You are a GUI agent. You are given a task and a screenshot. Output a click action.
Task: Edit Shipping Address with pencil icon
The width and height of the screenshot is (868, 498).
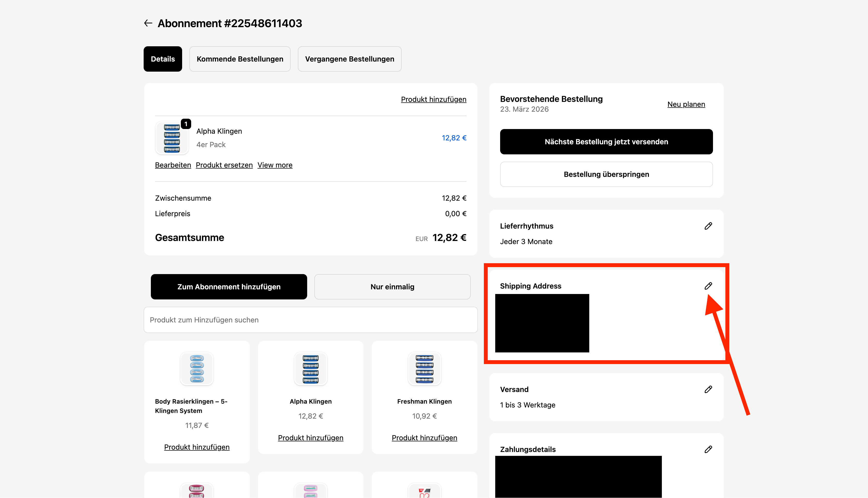[x=708, y=286]
